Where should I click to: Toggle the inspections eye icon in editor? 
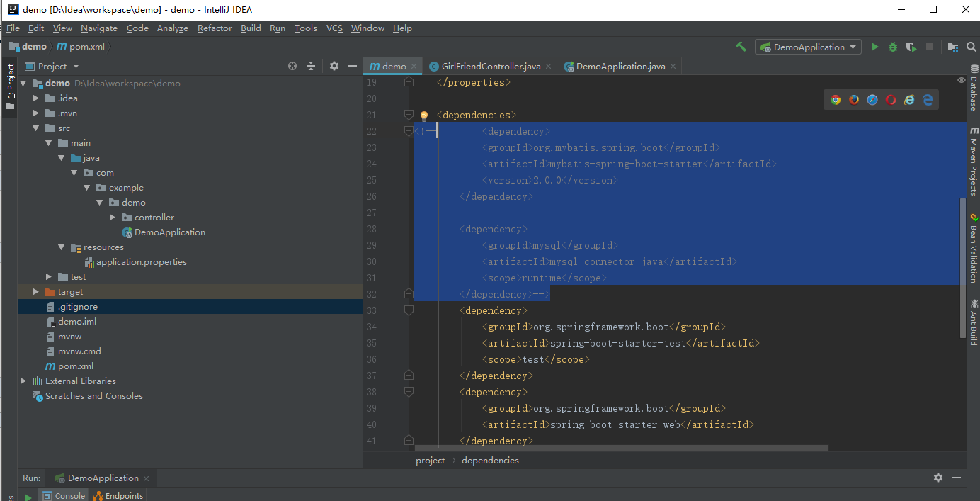tap(962, 80)
